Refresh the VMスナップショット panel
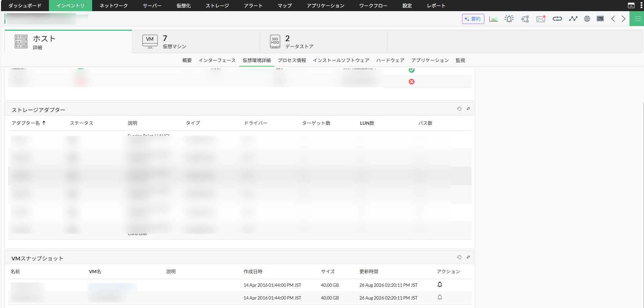644x308 pixels. 459,257
